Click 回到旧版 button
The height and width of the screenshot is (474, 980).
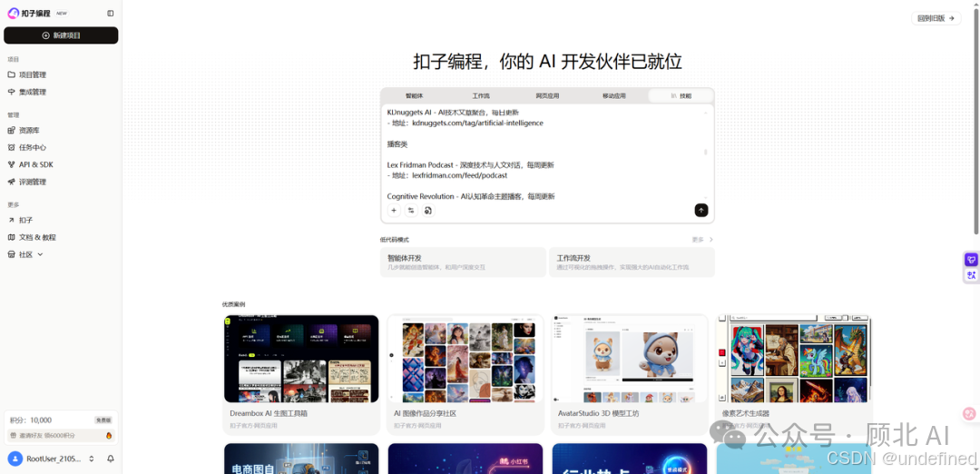(936, 18)
